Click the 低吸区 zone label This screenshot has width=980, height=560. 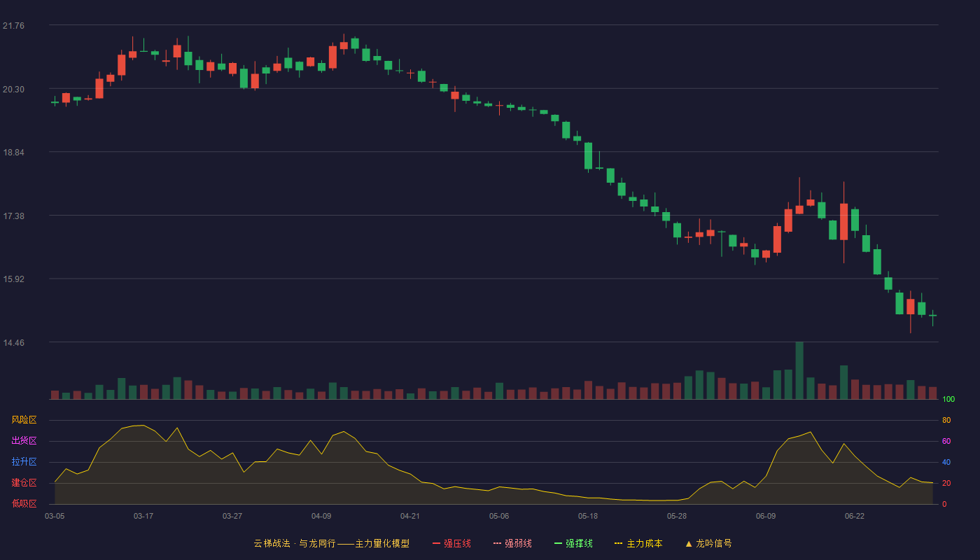tap(24, 504)
